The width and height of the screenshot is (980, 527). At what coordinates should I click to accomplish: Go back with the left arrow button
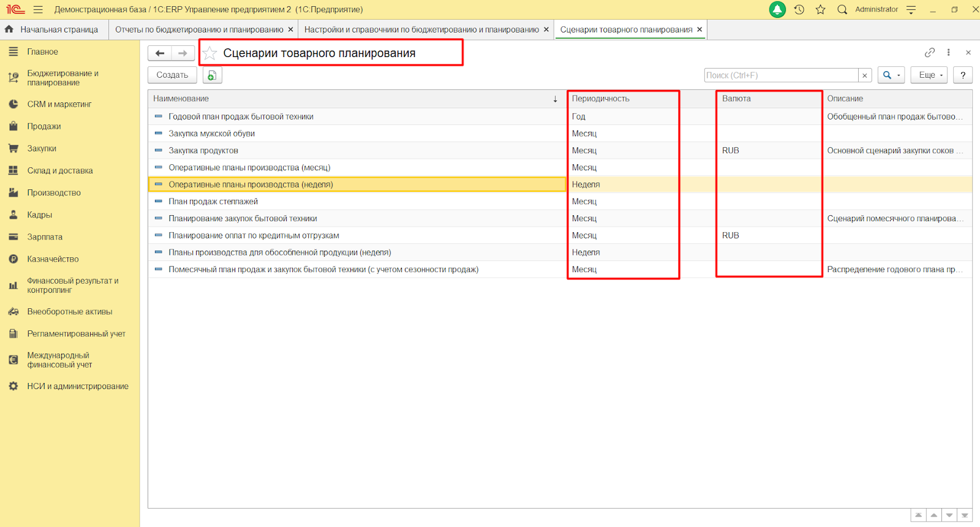(x=160, y=53)
